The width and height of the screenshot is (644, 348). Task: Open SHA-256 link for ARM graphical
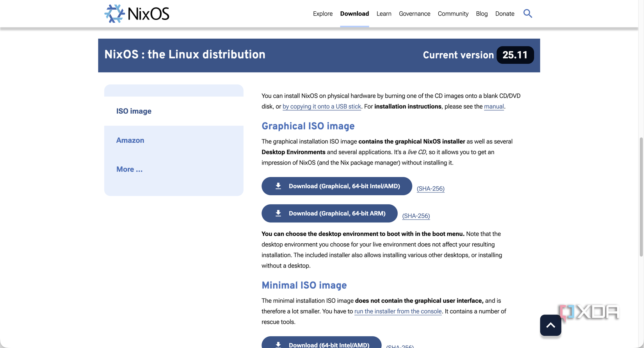(x=416, y=216)
